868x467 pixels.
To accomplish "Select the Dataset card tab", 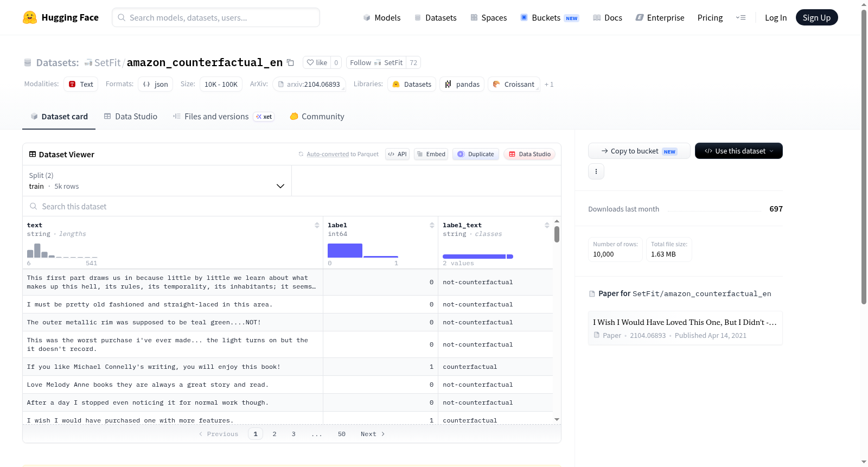I will (59, 117).
